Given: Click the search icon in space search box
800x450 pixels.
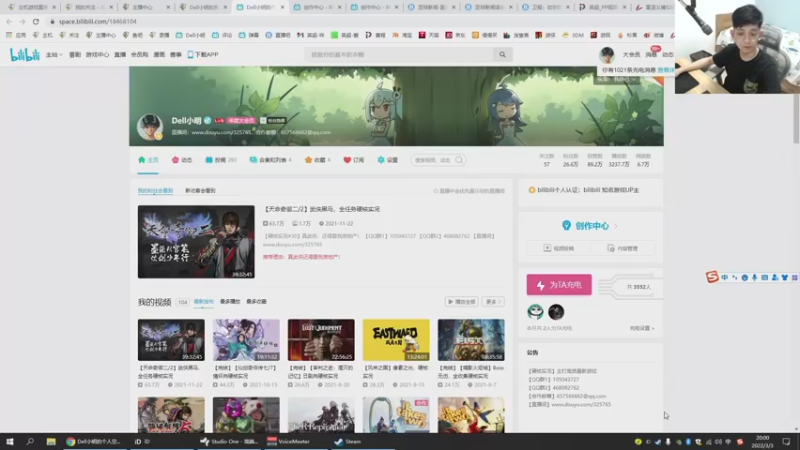Looking at the screenshot, I should pos(459,160).
